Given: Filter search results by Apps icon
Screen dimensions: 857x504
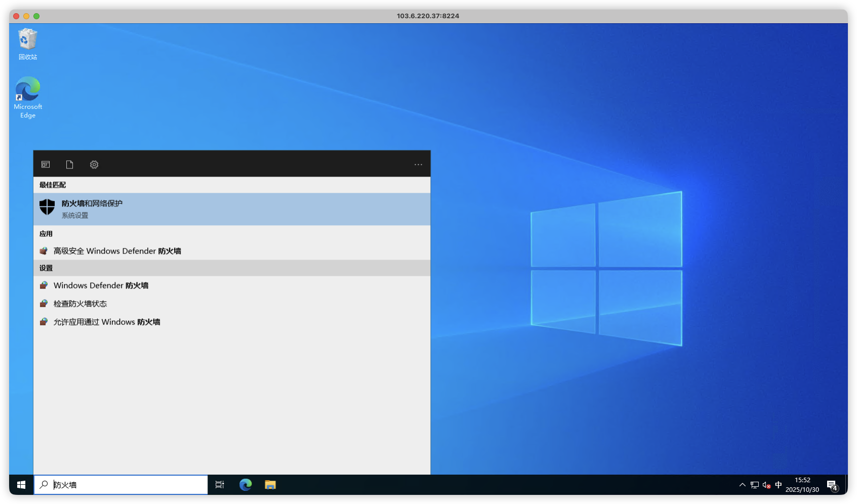Looking at the screenshot, I should 46,164.
